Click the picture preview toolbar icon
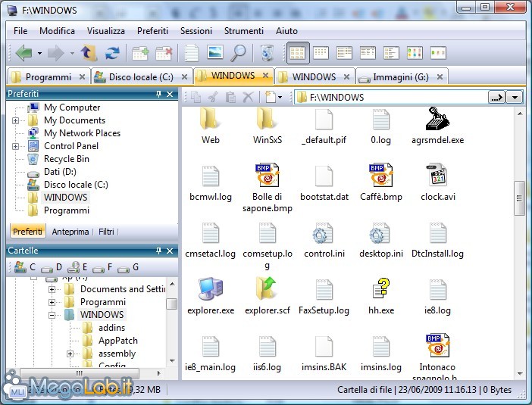This screenshot has height=405, width=532. click(215, 52)
